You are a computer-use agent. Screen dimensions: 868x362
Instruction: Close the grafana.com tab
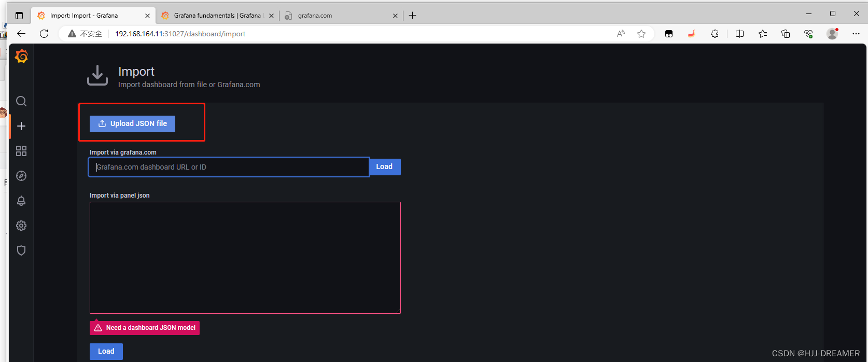click(395, 16)
